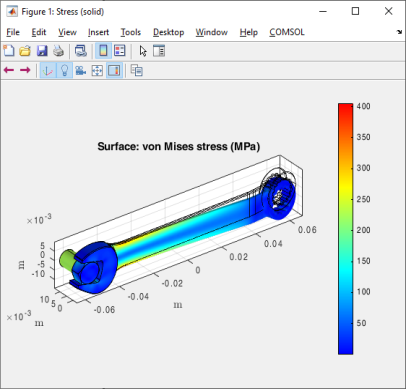Click the copy figure icon

137,70
